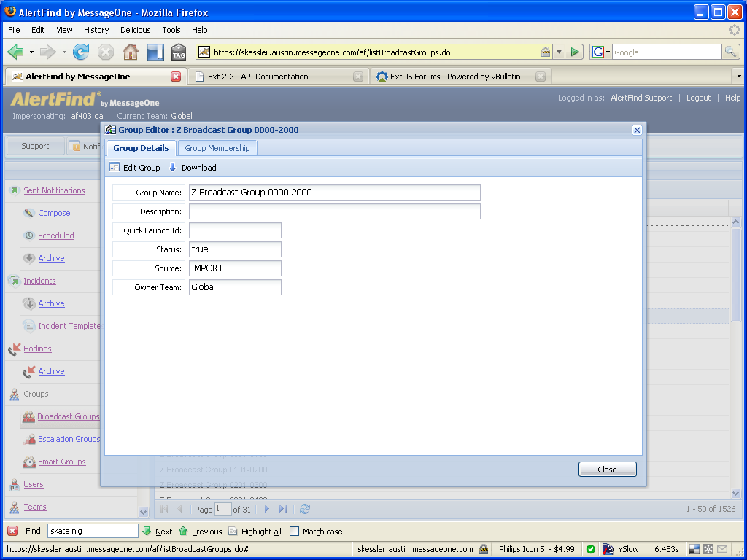Click Google search magnifier icon
The width and height of the screenshot is (747, 560).
[x=730, y=52]
